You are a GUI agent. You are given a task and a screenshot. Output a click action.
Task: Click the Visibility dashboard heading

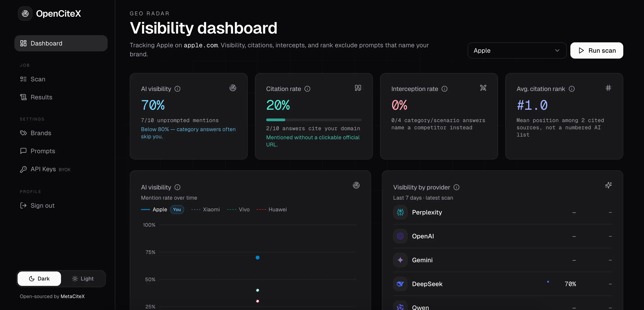[204, 28]
